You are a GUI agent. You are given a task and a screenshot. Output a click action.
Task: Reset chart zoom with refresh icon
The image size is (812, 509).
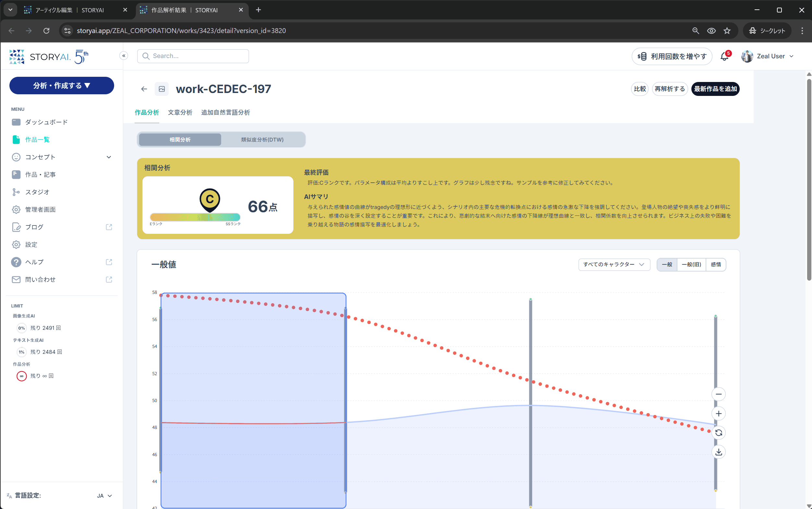[x=718, y=433]
